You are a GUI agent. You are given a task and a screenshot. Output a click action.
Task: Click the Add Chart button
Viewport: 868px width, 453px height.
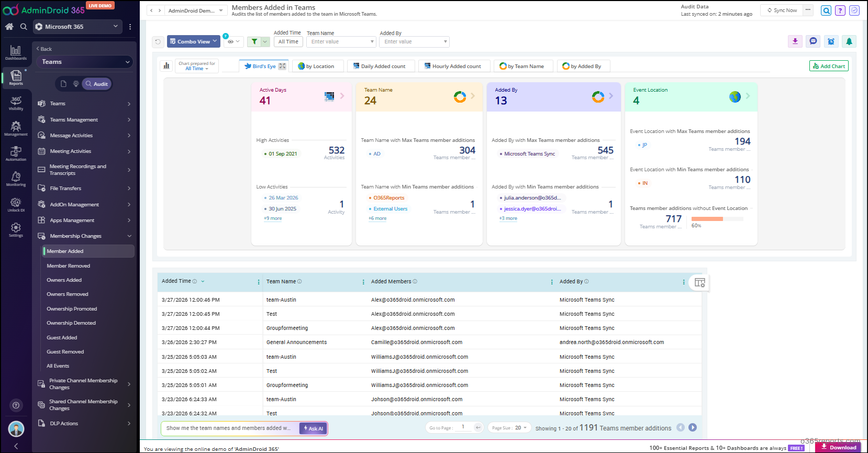point(829,66)
